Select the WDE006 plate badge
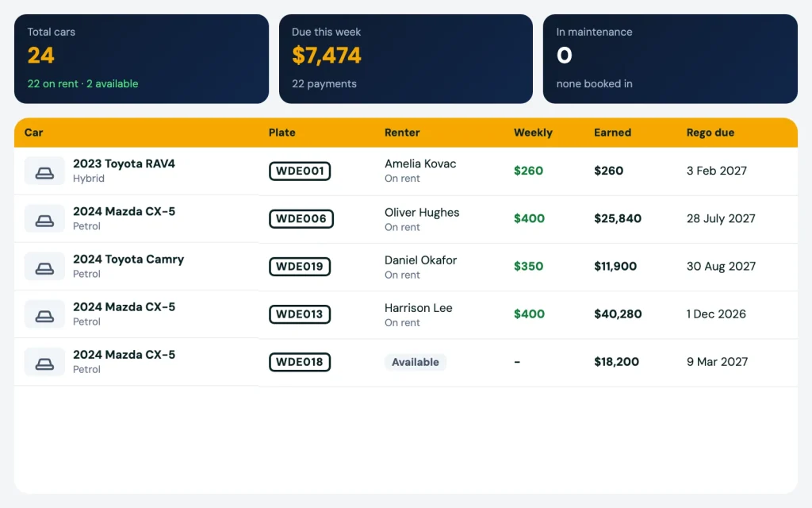 (301, 219)
